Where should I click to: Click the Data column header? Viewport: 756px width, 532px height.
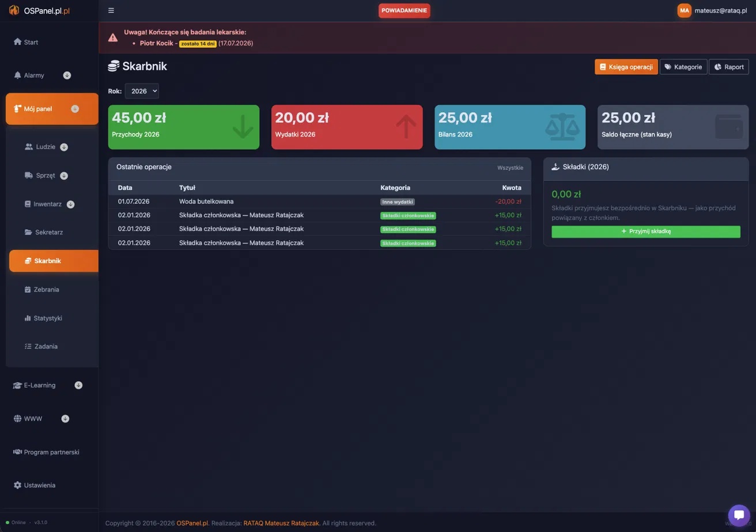point(125,188)
